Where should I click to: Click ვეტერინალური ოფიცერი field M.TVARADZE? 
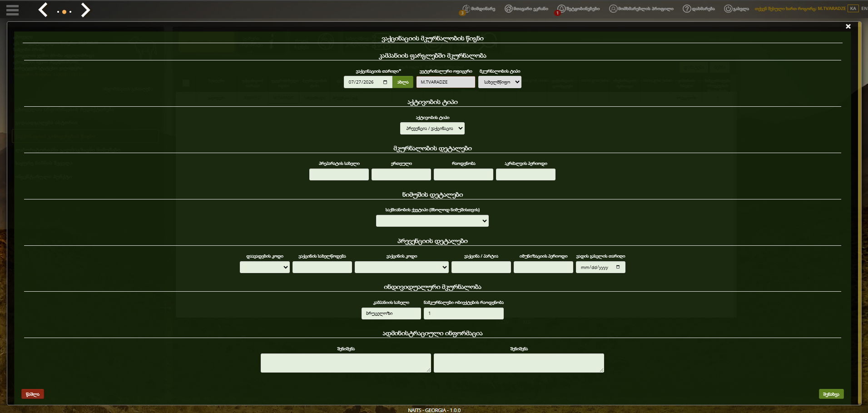(446, 82)
